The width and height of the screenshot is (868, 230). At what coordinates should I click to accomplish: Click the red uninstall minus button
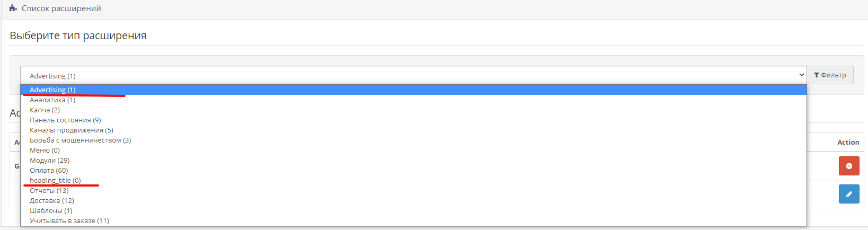point(849,166)
